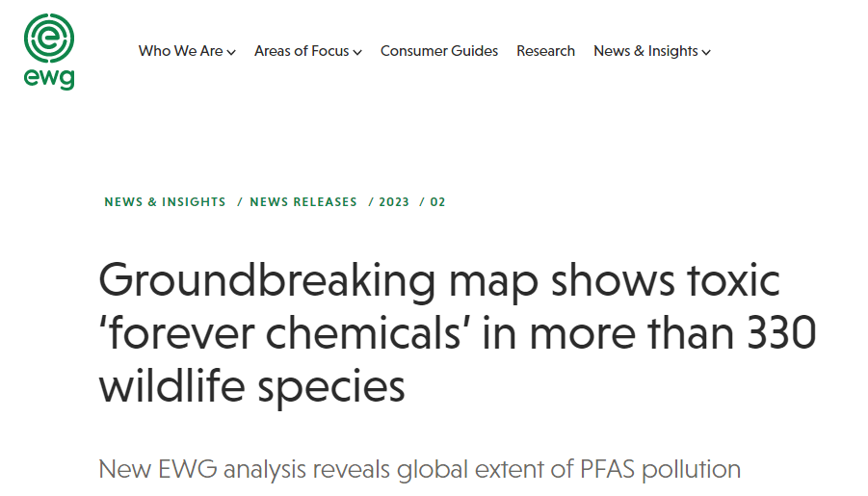Expand the Areas of Focus chevron arrow
868x496 pixels.
point(357,52)
